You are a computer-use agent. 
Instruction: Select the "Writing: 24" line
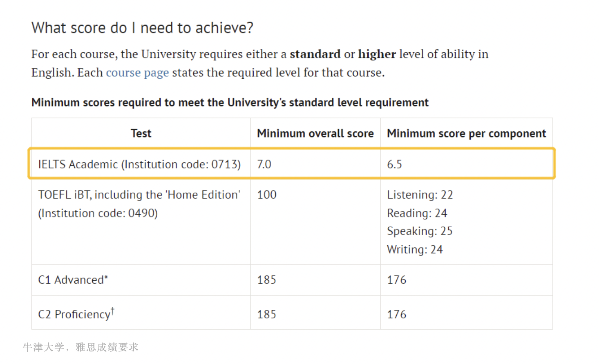coord(415,249)
